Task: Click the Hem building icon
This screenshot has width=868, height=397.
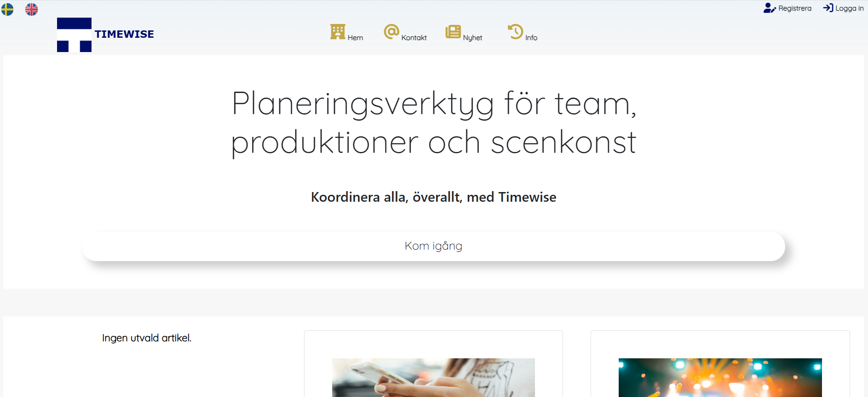Action: tap(338, 32)
